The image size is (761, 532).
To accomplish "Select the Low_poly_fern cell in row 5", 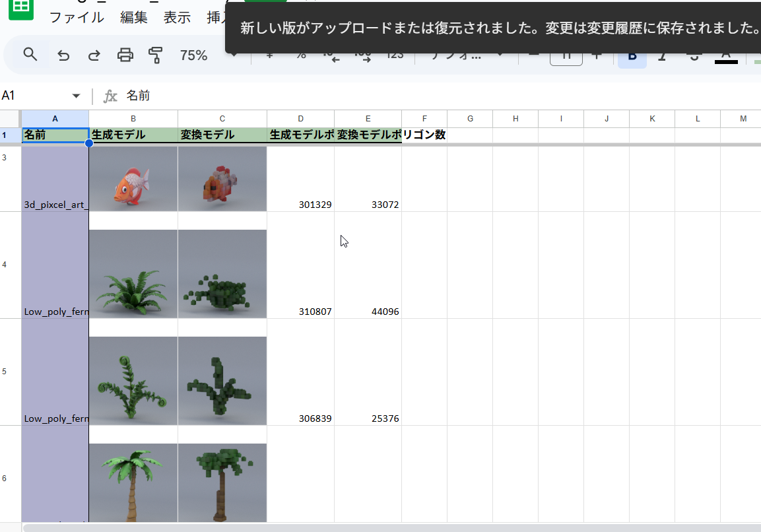I will click(x=55, y=372).
